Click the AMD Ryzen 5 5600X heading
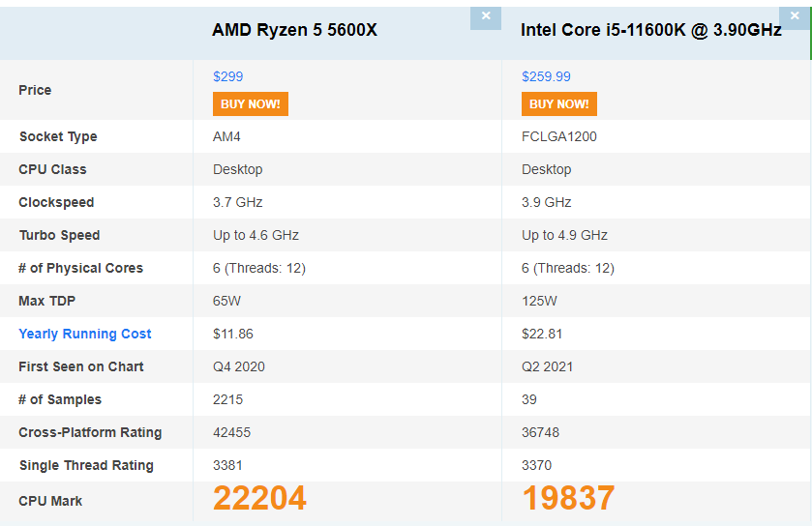The height and width of the screenshot is (526, 812). pos(294,30)
